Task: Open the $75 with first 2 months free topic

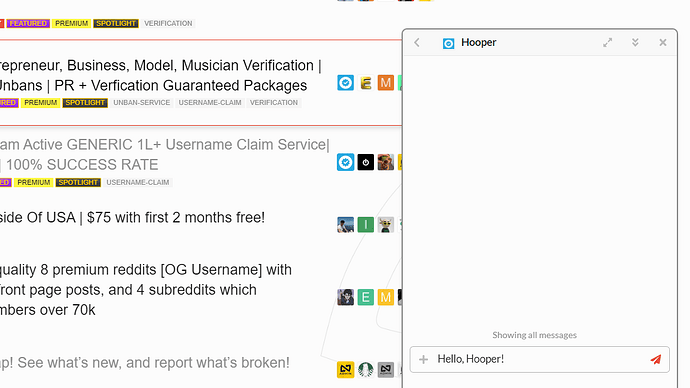Action: (x=132, y=217)
